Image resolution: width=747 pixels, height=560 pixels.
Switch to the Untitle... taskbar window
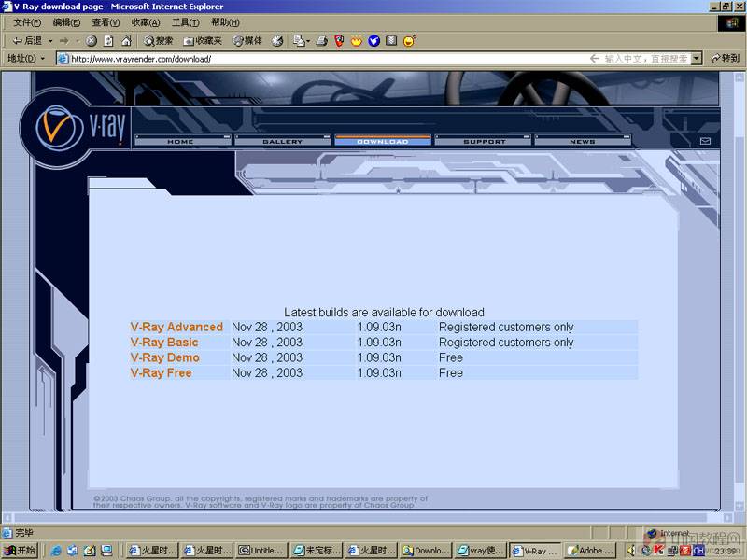[261, 551]
